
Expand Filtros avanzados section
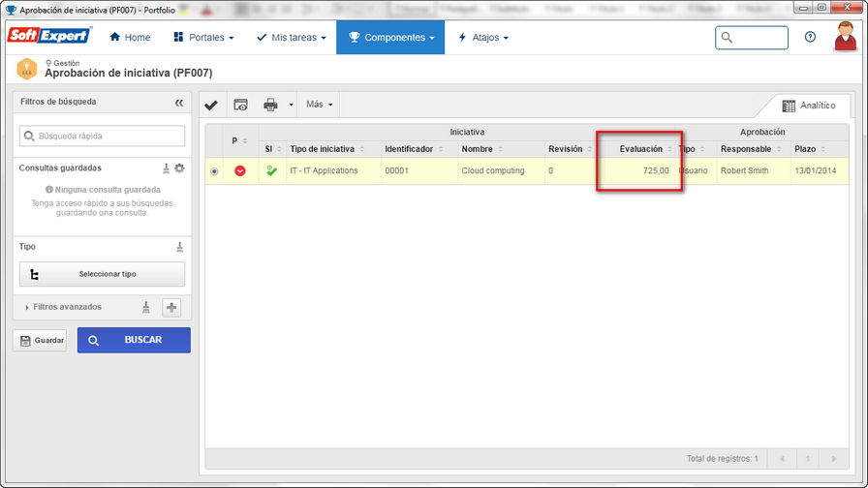[63, 307]
